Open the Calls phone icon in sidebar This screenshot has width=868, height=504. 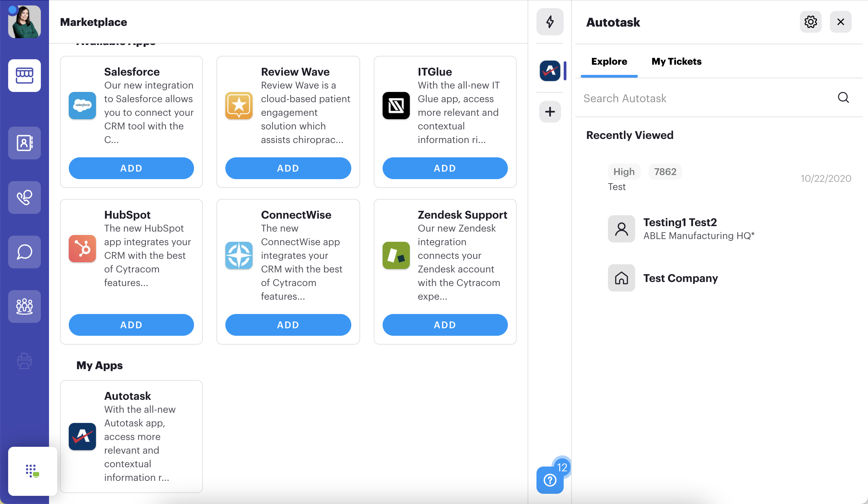[x=25, y=198]
